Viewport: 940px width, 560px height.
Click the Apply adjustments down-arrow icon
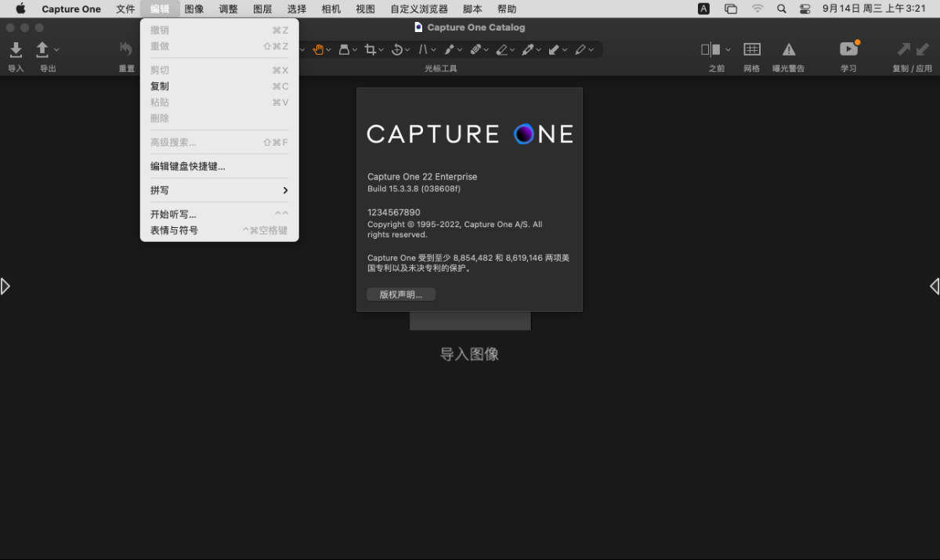pyautogui.click(x=922, y=49)
